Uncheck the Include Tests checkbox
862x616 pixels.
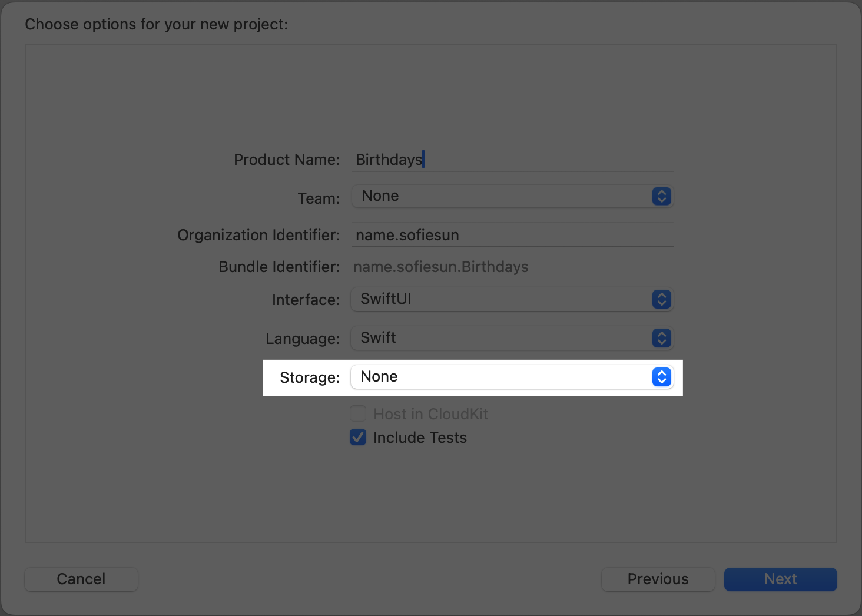click(358, 438)
